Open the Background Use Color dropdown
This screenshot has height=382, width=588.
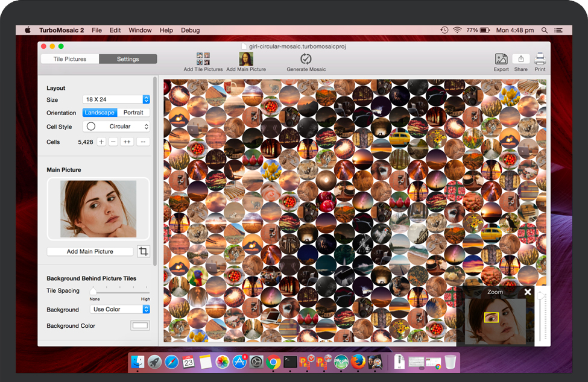[x=121, y=309]
